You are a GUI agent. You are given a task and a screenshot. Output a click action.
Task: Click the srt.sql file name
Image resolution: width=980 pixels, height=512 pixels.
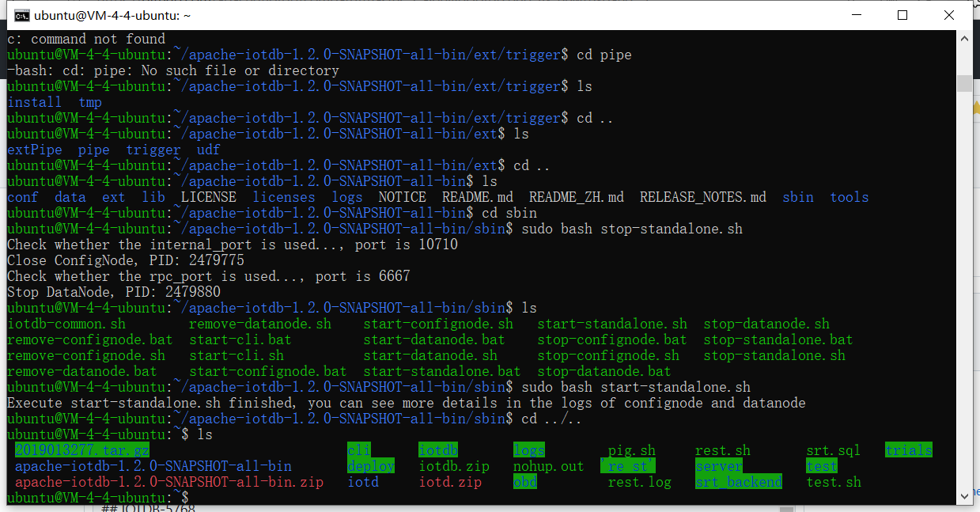pos(834,450)
